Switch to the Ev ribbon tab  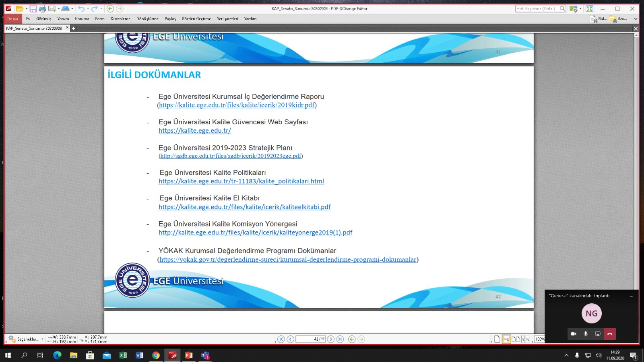pyautogui.click(x=28, y=19)
